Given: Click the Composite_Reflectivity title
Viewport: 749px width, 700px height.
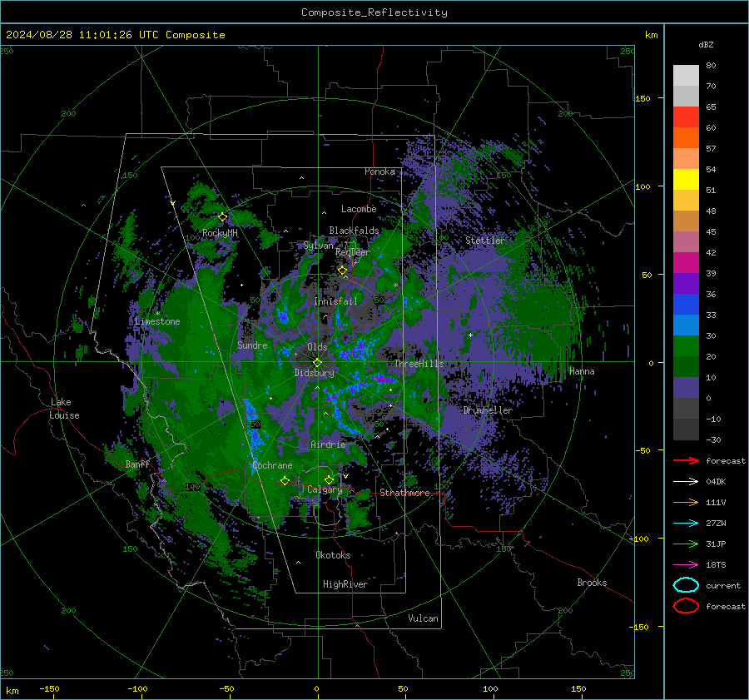Looking at the screenshot, I should (374, 12).
